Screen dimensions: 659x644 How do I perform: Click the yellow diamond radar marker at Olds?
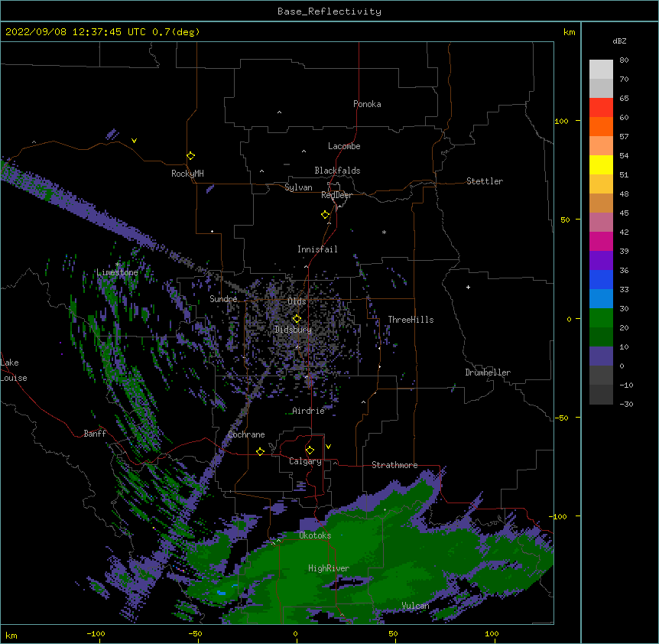pyautogui.click(x=297, y=319)
